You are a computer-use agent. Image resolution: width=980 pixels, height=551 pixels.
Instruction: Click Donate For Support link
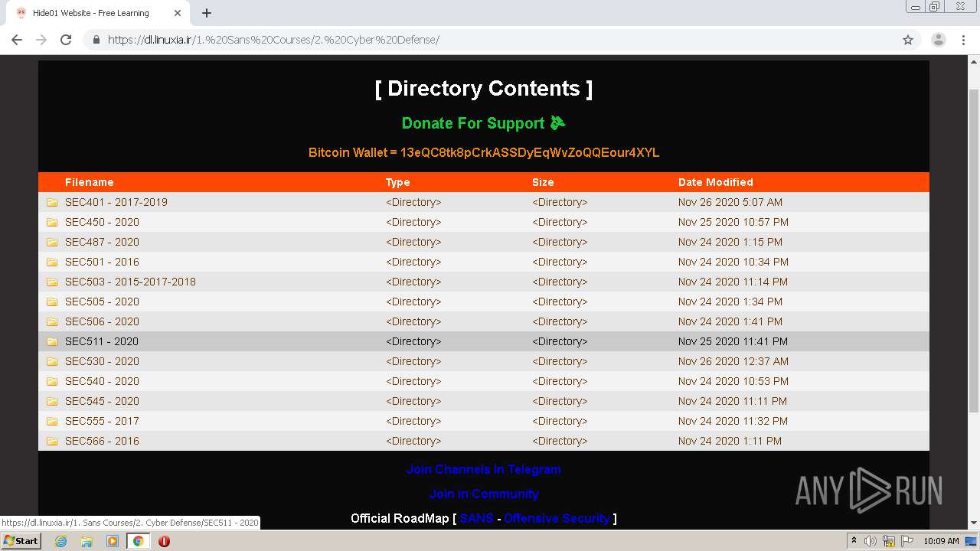point(483,123)
